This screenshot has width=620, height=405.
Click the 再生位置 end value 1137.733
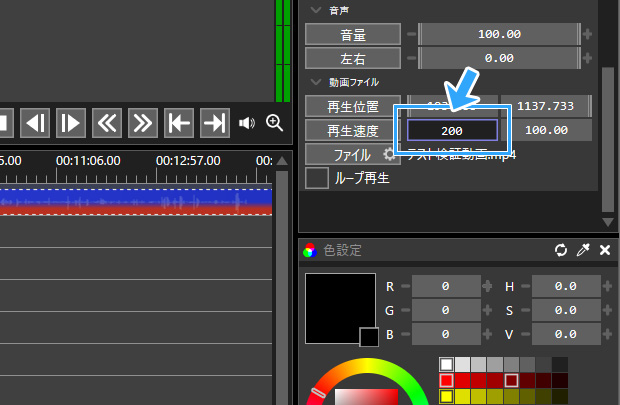(x=546, y=106)
